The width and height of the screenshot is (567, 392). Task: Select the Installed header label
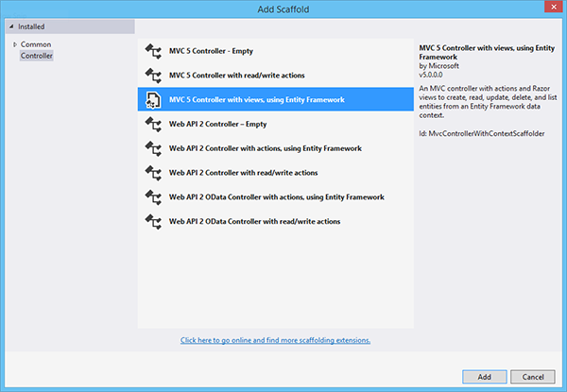point(31,26)
